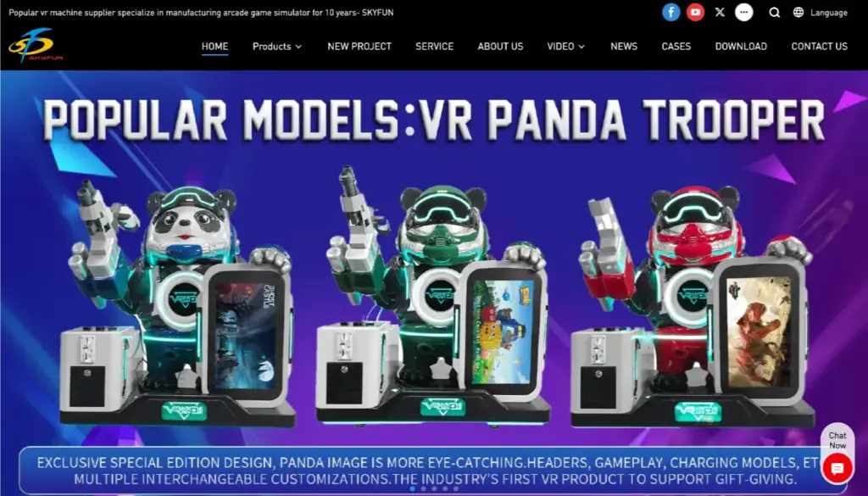Click the 'POPULAR MODELS:VR PANDA TROOPER' banner title
Screen dimensions: 868x496
434,120
